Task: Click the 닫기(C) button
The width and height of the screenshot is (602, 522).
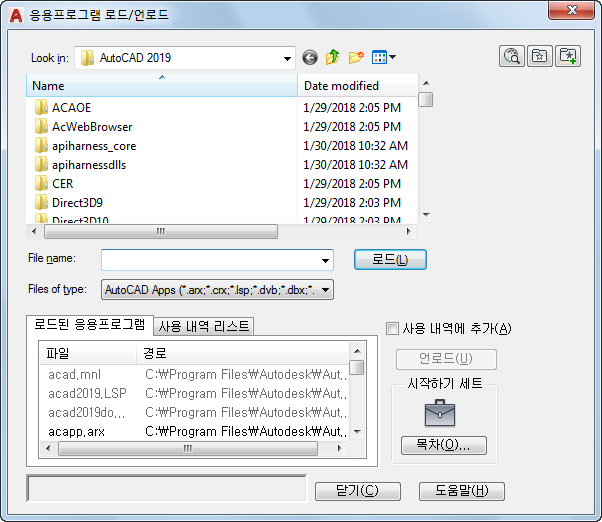Action: point(357,491)
